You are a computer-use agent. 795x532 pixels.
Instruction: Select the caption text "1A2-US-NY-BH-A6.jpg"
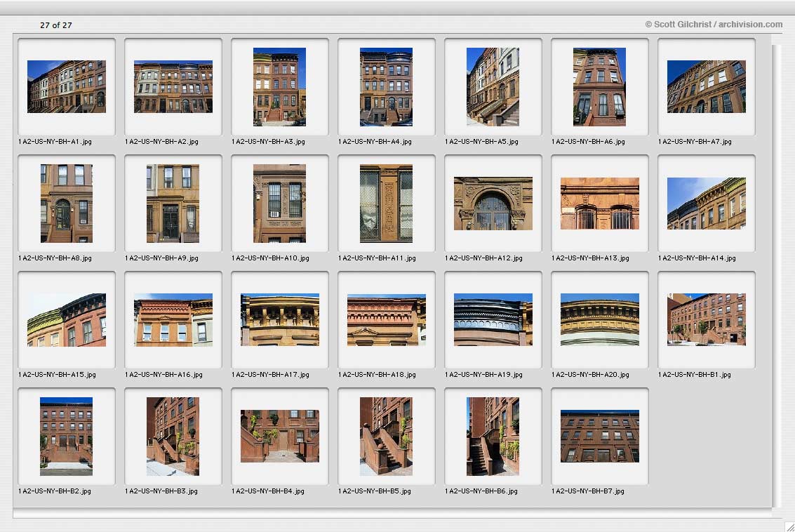[589, 142]
